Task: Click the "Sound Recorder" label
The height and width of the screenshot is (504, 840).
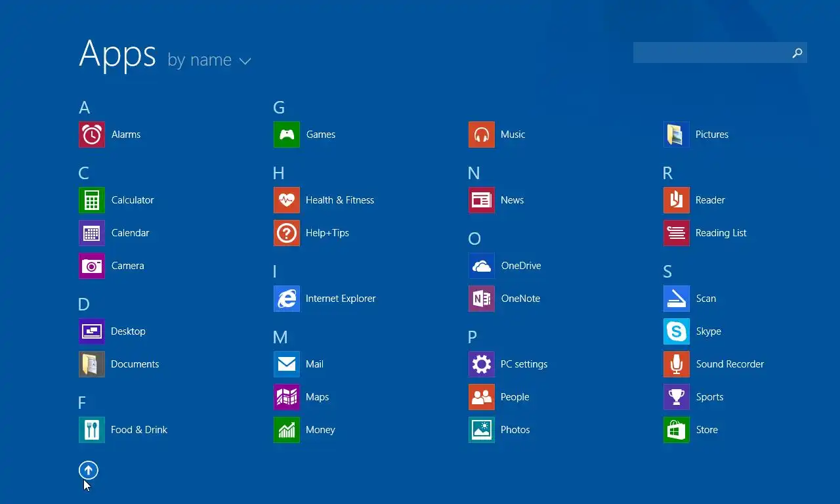Action: click(730, 364)
